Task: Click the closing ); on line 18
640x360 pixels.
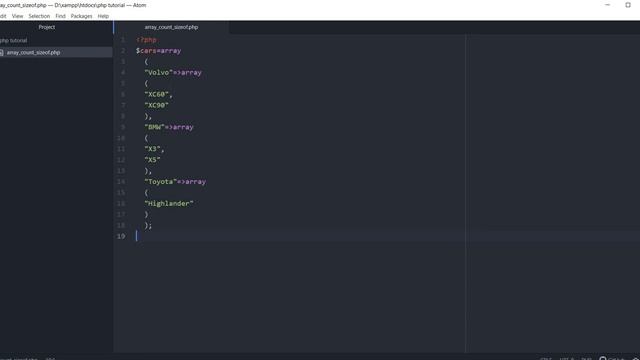Action: pyautogui.click(x=148, y=225)
